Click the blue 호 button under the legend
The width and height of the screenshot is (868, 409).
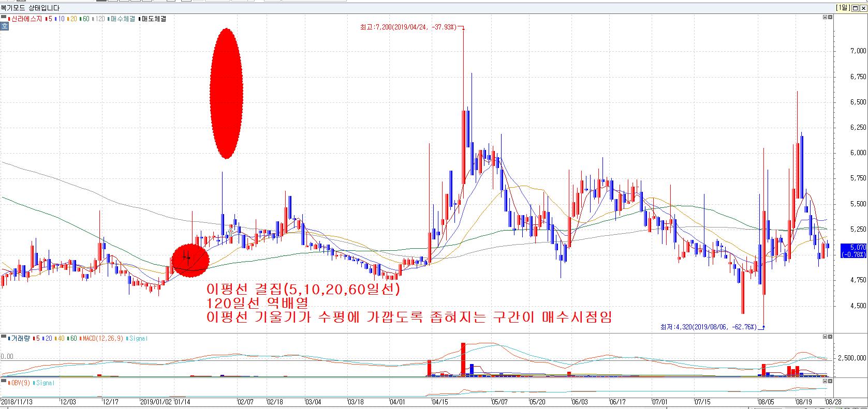pyautogui.click(x=4, y=26)
